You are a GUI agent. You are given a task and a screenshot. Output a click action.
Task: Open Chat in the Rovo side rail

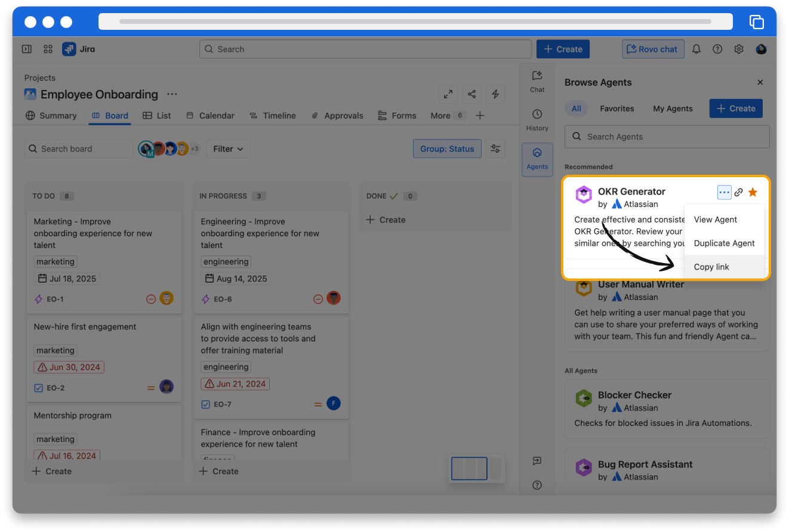click(537, 82)
